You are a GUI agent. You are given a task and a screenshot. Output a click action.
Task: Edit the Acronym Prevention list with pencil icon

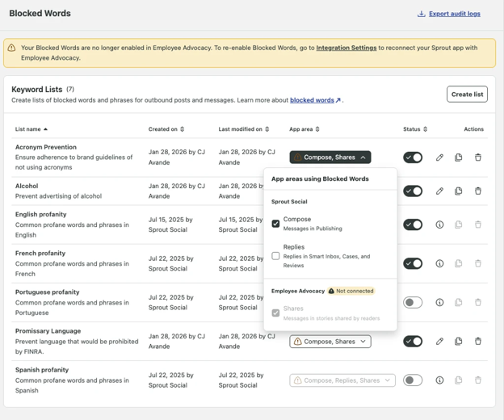[439, 157]
